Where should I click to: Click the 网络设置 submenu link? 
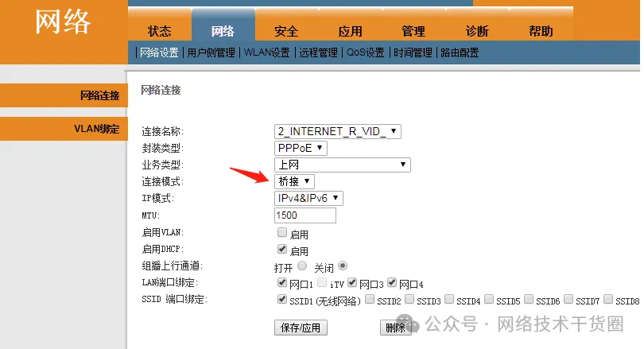point(159,52)
